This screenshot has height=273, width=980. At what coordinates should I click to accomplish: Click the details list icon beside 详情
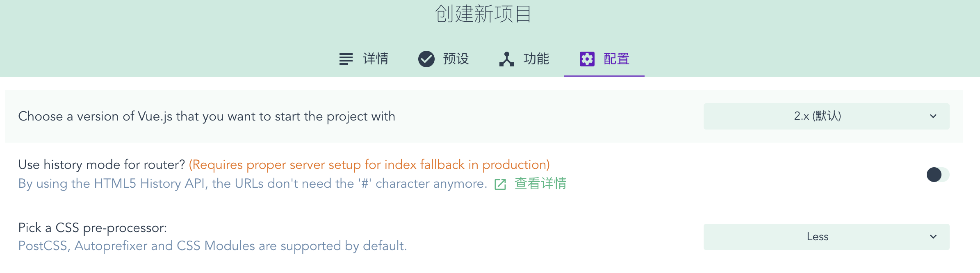pyautogui.click(x=346, y=59)
